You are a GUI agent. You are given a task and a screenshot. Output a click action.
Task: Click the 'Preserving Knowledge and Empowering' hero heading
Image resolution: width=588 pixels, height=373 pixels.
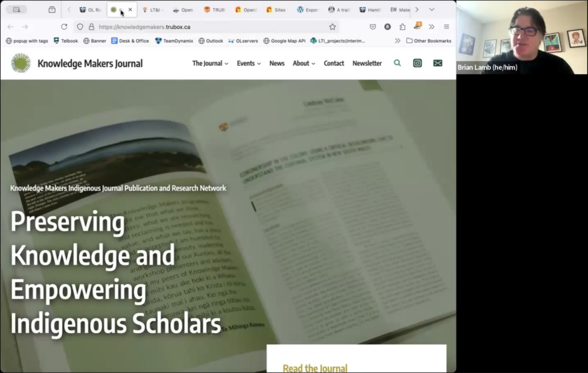(x=115, y=273)
